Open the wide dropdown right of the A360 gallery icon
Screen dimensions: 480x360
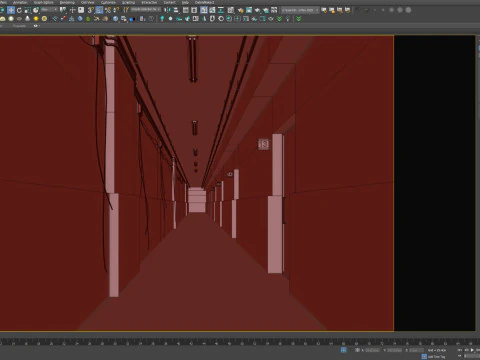pyautogui.click(x=299, y=10)
